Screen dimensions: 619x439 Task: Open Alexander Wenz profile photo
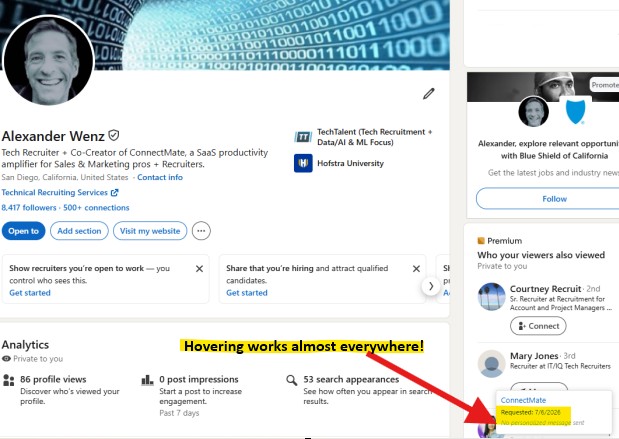click(49, 60)
